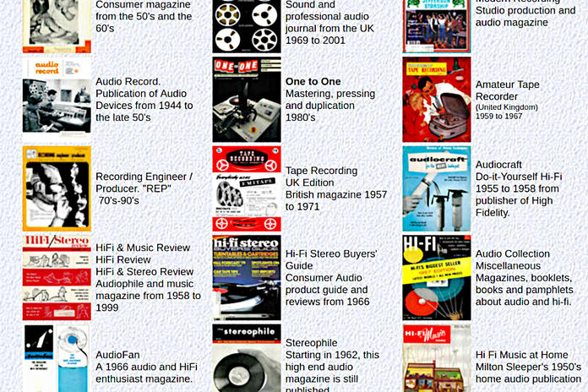Screen dimensions: 588x392
Task: Click 'Milton Sleeper's 1950's home audio' text
Action: (528, 373)
